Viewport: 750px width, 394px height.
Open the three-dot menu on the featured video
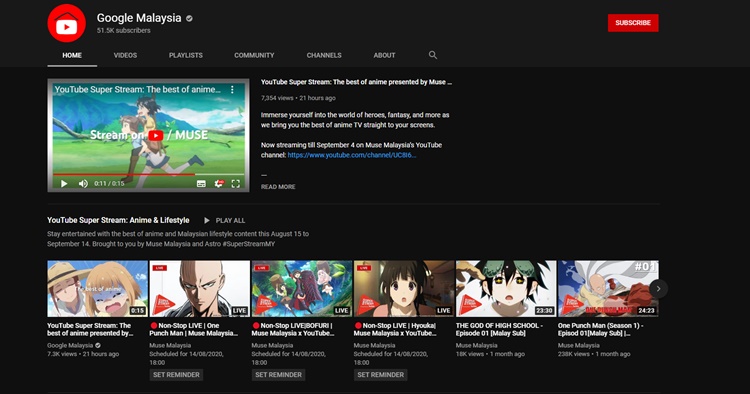tap(232, 89)
